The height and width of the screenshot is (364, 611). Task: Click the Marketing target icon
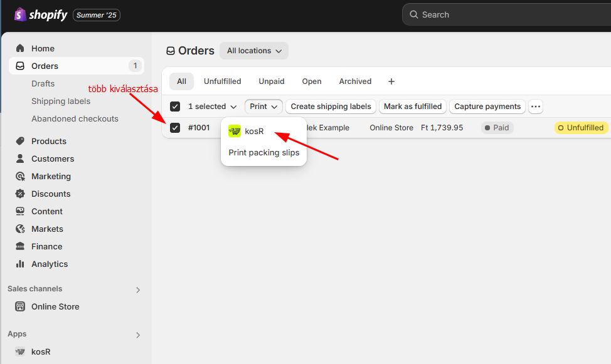(20, 176)
